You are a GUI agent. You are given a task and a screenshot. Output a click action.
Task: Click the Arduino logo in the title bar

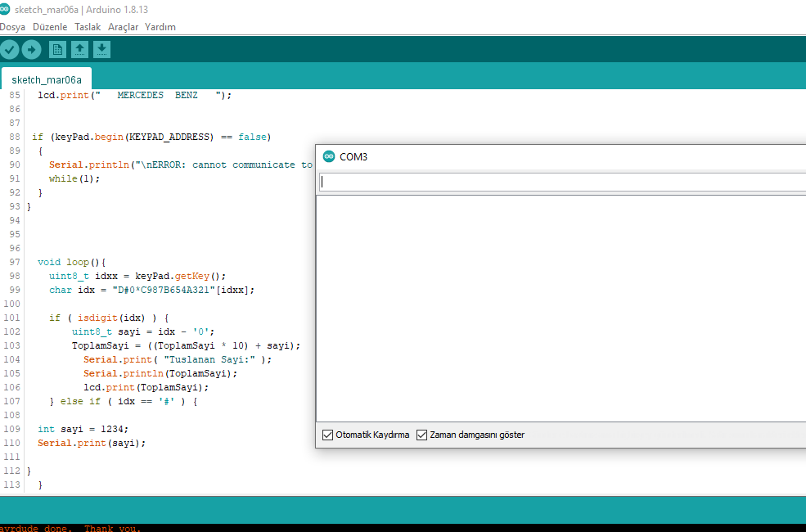point(7,8)
